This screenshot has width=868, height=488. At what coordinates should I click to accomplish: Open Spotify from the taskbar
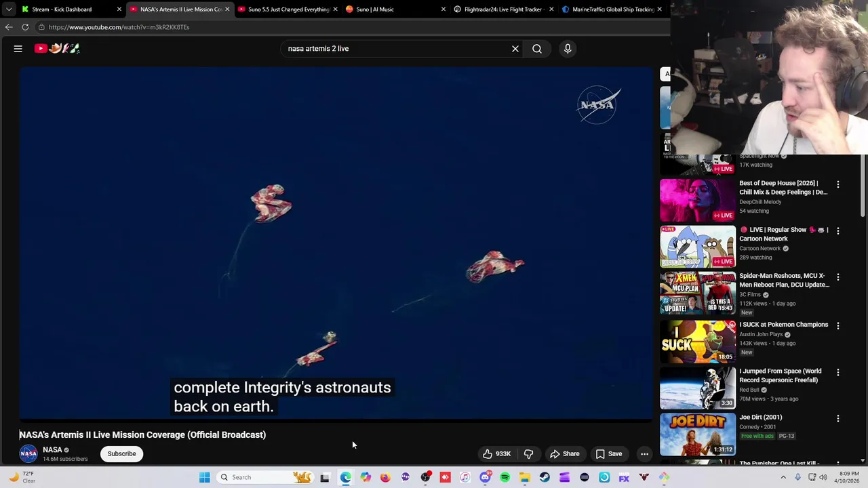[505, 478]
